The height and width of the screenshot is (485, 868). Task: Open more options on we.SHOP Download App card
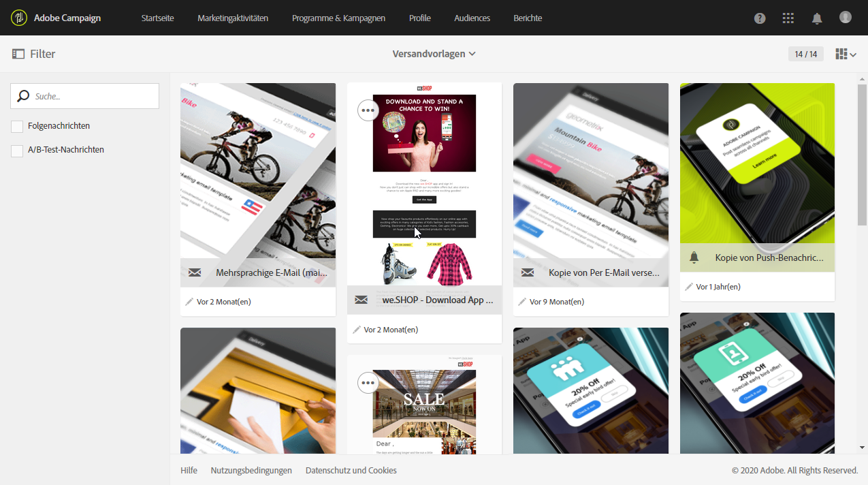(x=368, y=110)
